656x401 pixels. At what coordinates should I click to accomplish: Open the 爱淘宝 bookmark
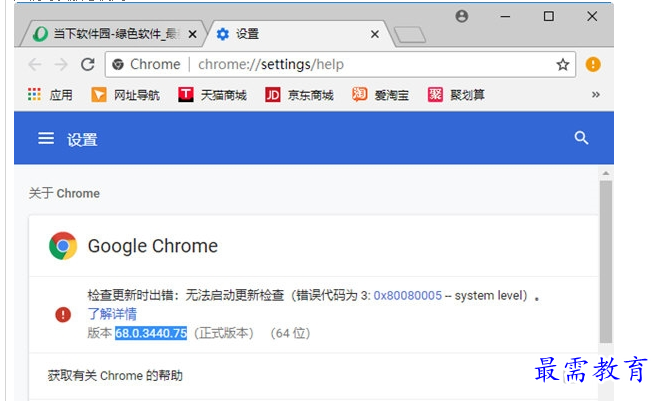click(380, 95)
